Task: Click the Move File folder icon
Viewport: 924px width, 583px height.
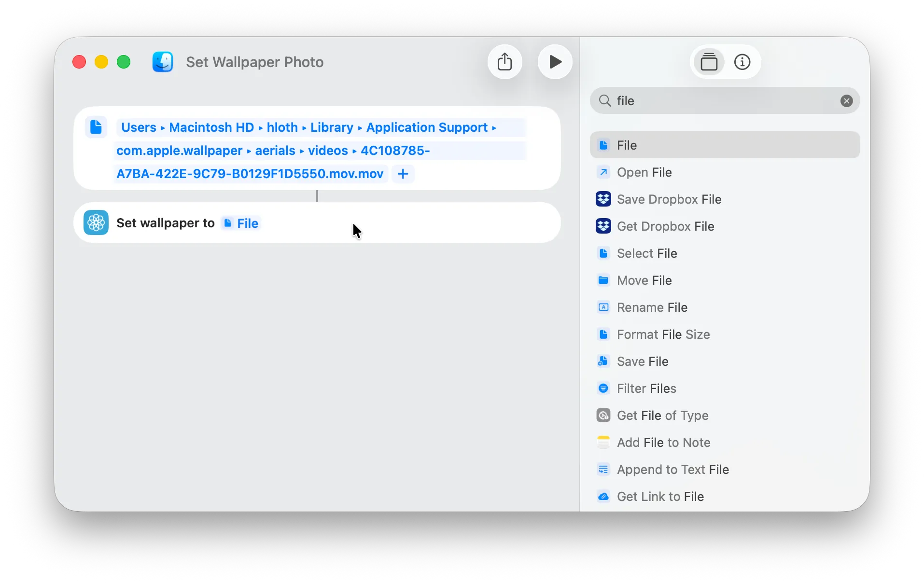Action: point(603,280)
